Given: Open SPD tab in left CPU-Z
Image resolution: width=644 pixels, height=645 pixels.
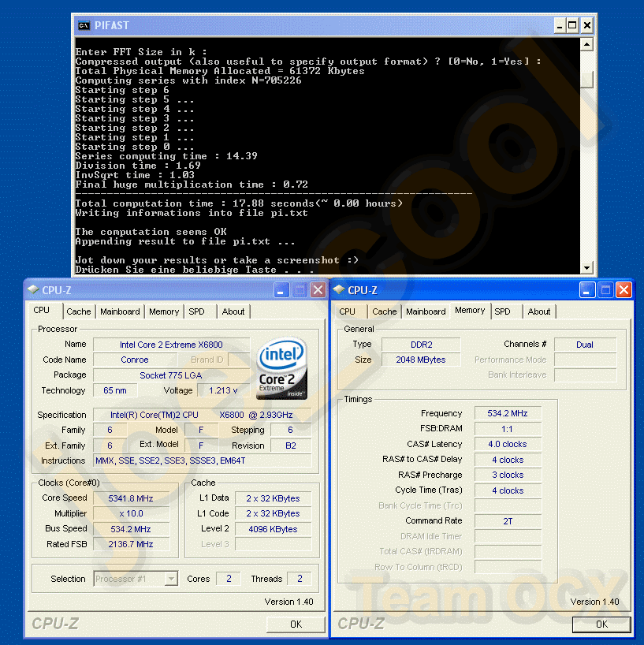Looking at the screenshot, I should click(196, 311).
